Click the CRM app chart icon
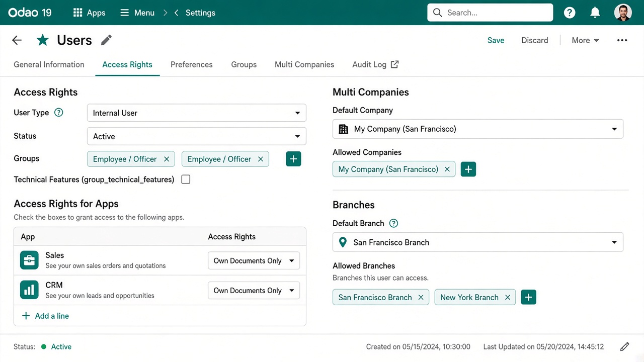 pos(29,290)
